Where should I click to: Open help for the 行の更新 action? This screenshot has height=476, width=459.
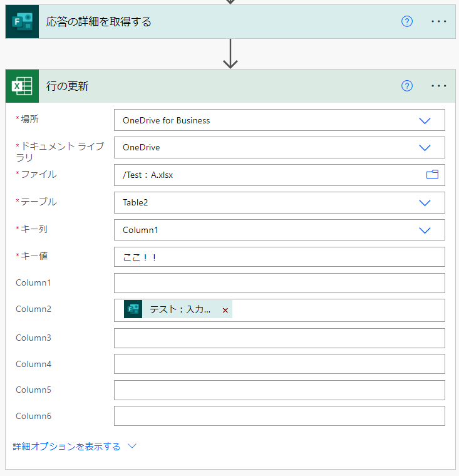click(407, 86)
